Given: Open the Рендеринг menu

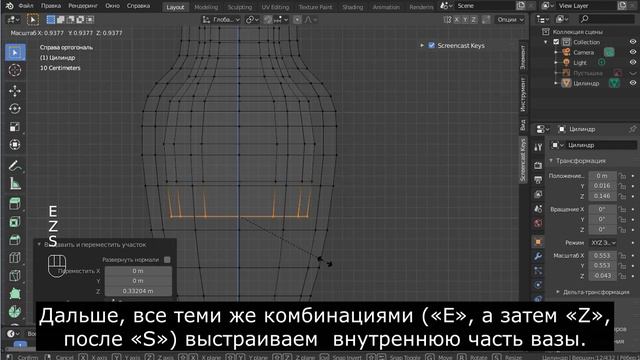Looking at the screenshot, I should coord(83,6).
